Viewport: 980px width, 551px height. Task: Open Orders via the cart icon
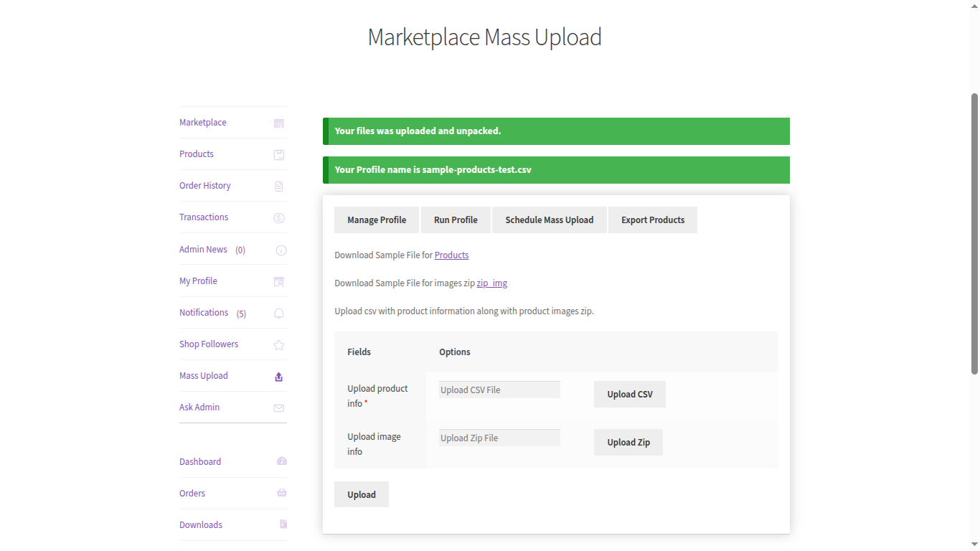point(281,493)
